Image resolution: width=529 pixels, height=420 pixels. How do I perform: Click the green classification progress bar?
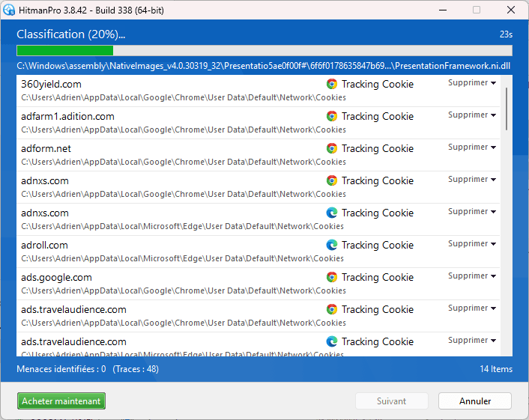pyautogui.click(x=264, y=51)
